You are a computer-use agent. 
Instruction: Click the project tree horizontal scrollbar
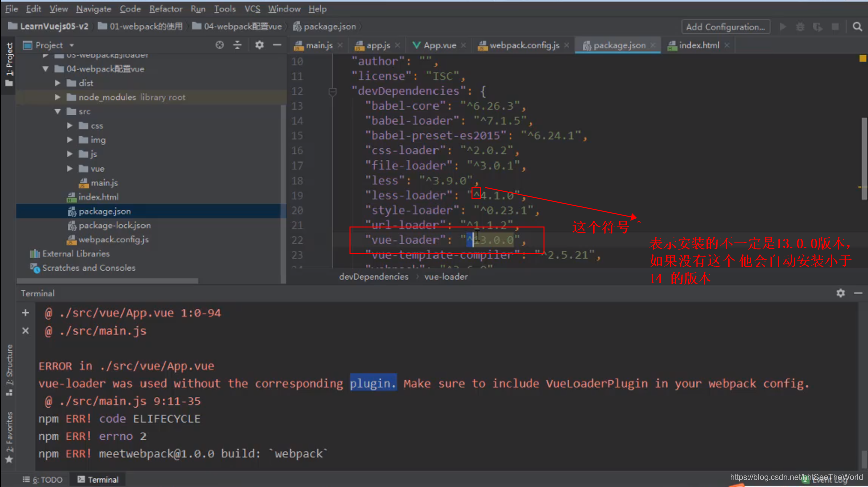click(x=107, y=281)
